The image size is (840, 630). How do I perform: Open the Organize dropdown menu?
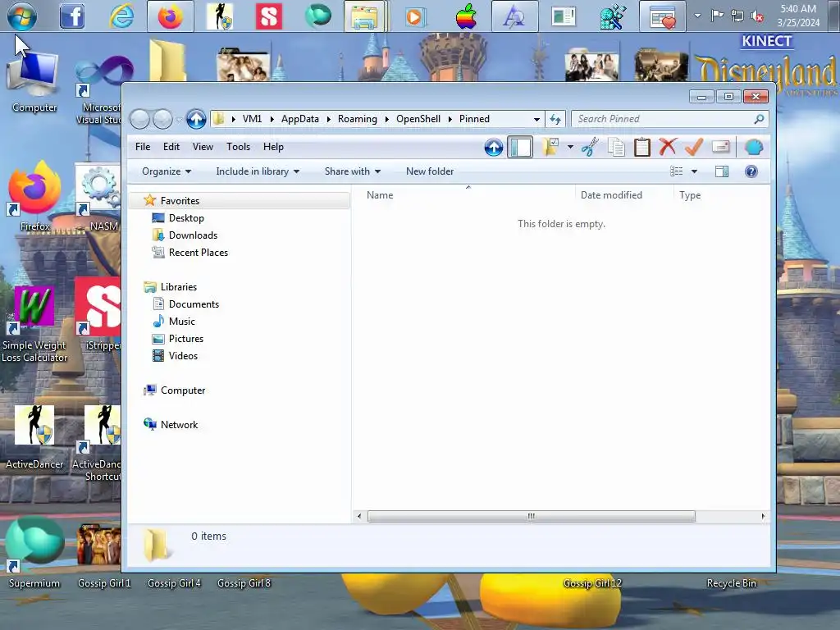pyautogui.click(x=166, y=171)
